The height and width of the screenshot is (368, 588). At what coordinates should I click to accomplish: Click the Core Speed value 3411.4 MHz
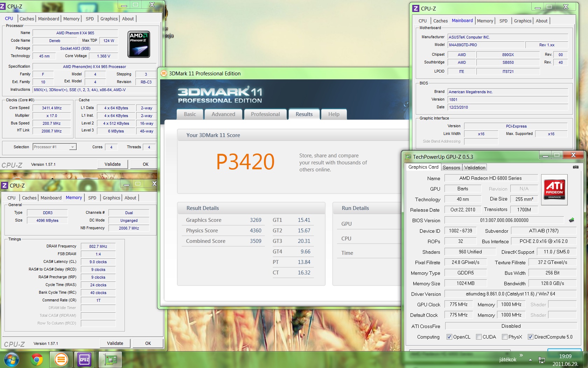[x=52, y=108]
